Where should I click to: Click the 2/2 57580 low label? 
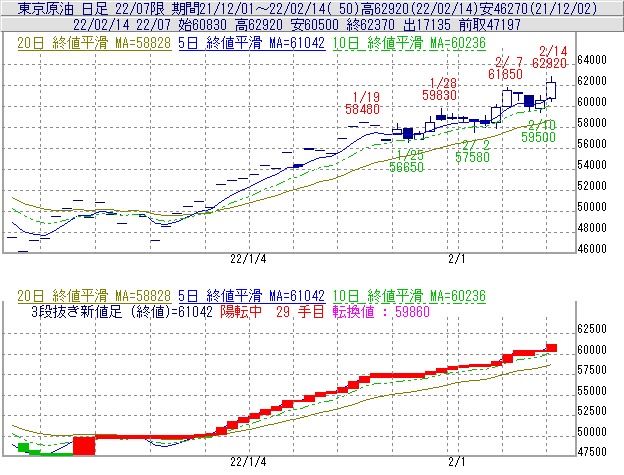(473, 151)
